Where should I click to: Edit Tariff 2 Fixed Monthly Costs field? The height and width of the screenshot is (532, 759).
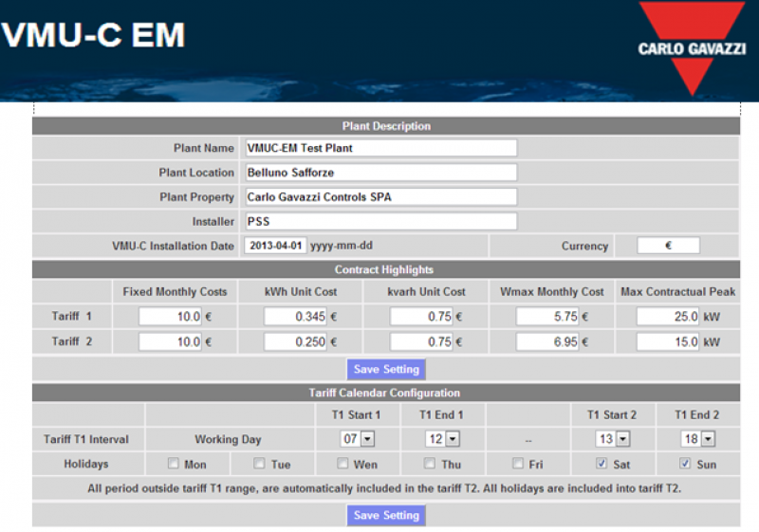[170, 341]
